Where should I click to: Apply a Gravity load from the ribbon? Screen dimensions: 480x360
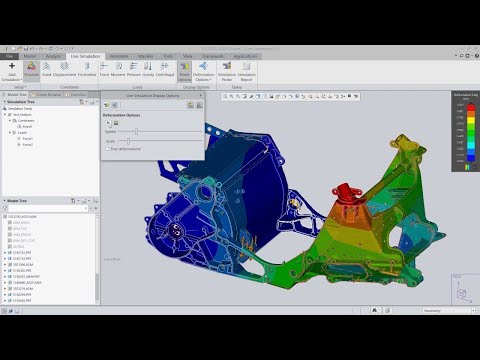(x=148, y=70)
